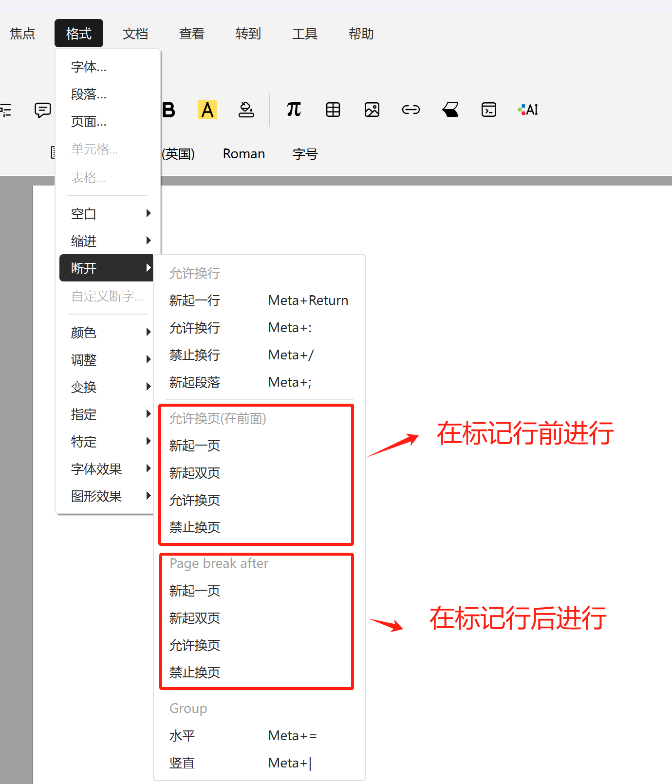Open the AI assistant icon
Screen dimensions: 672x784
528,110
